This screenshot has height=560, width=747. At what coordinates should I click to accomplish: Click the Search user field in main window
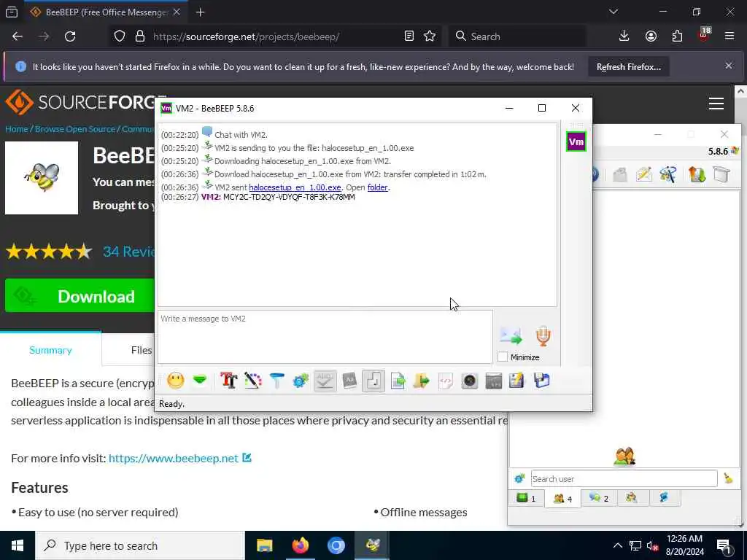click(624, 478)
